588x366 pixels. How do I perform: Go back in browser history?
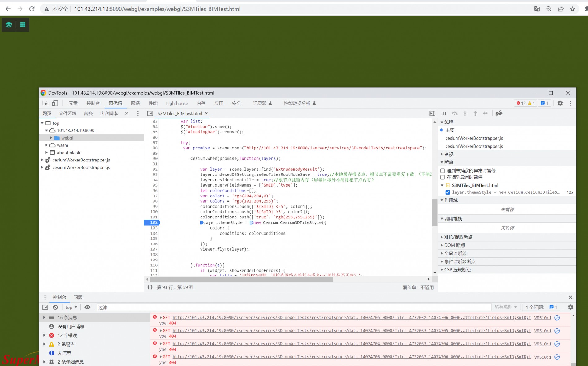coord(8,9)
